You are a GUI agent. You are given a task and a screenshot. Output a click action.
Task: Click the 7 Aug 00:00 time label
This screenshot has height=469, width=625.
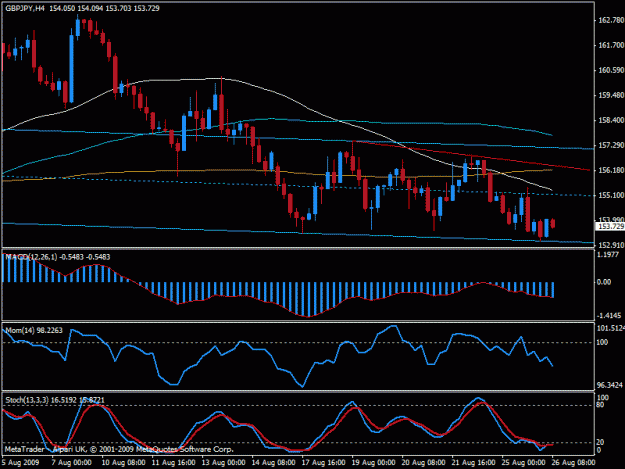point(72,463)
